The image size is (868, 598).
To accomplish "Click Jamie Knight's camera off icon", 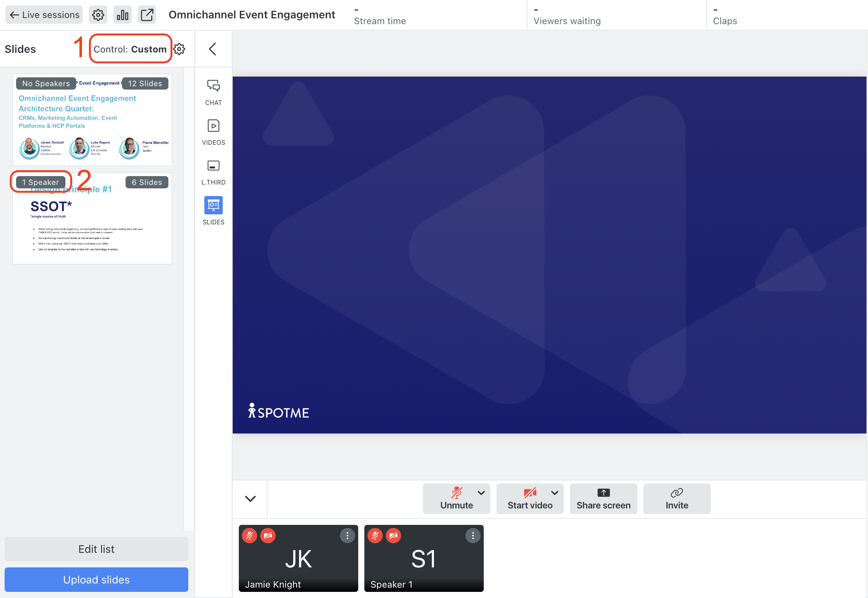I will 268,536.
